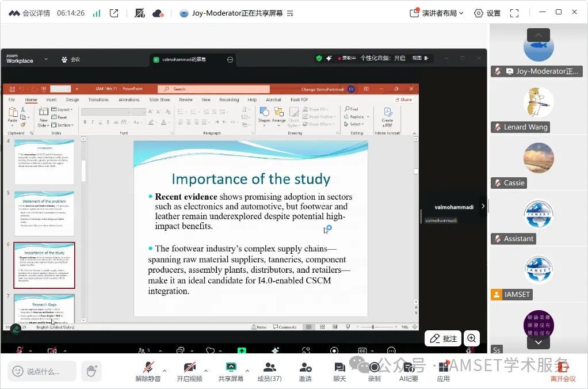Switch to PowerPoint Design tab
The image size is (588, 389).
tap(72, 100)
